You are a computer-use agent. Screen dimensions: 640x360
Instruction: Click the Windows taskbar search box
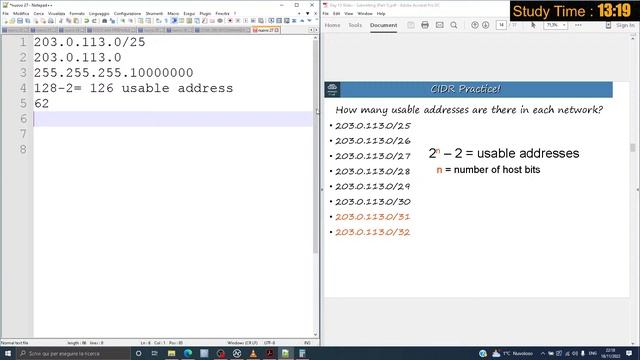(73, 353)
